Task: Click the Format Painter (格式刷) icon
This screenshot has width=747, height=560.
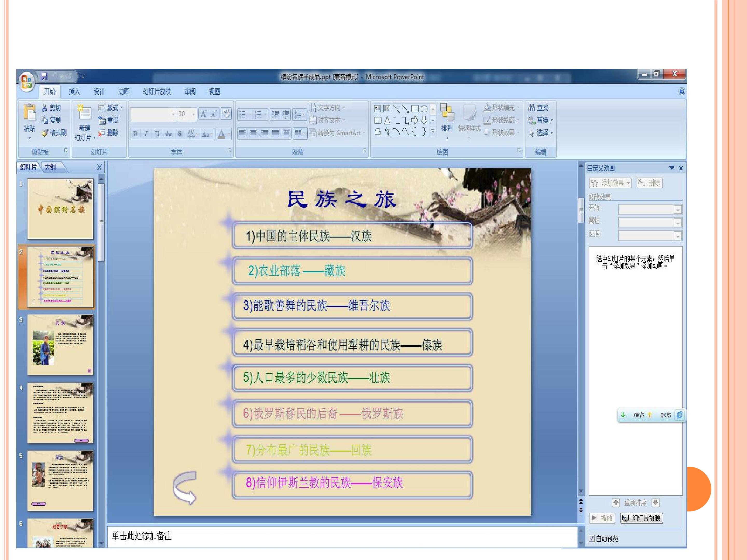Action: 45,133
